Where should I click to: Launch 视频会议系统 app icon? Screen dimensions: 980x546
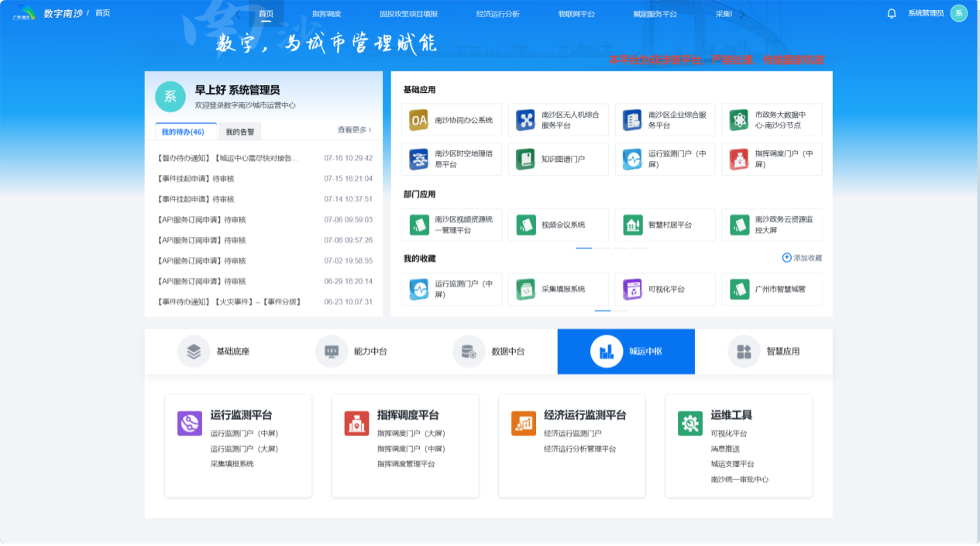tap(526, 225)
